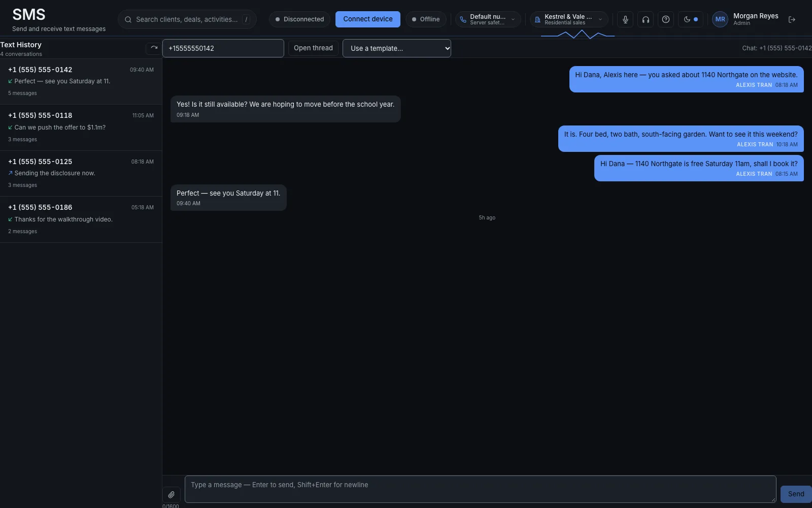The height and width of the screenshot is (508, 812).
Task: Click the microphone icon in top bar
Action: [625, 19]
